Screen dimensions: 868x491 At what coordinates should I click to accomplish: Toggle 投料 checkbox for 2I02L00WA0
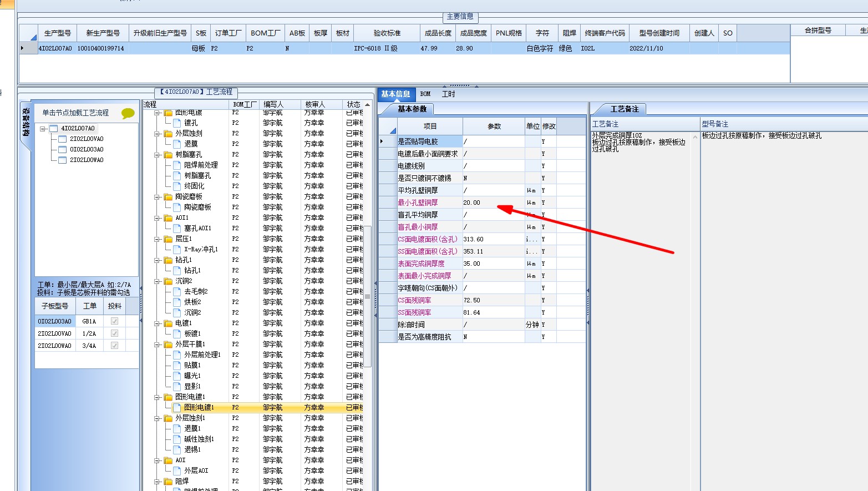(115, 346)
